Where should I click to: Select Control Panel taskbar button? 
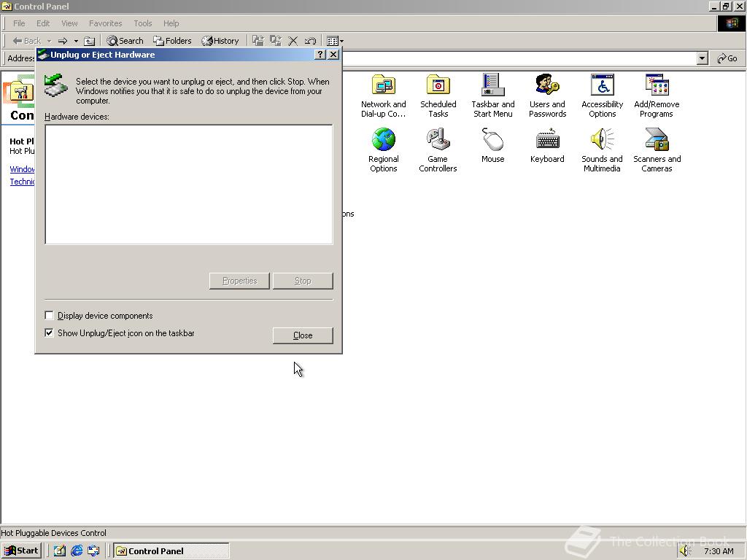[171, 551]
